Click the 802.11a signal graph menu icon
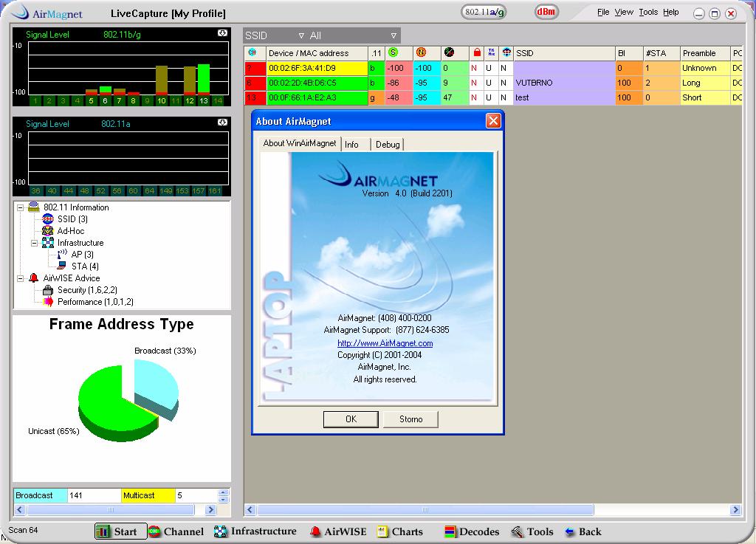This screenshot has width=756, height=544. click(x=222, y=123)
